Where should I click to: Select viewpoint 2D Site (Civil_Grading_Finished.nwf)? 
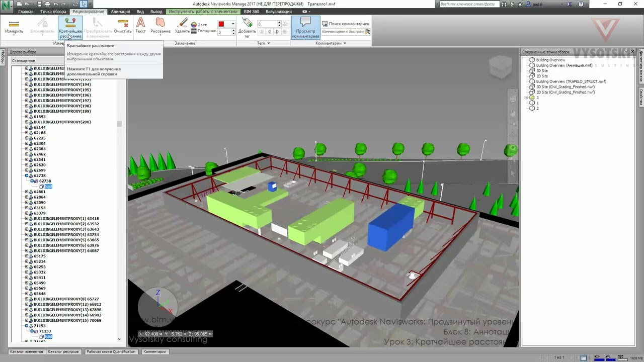point(566,93)
